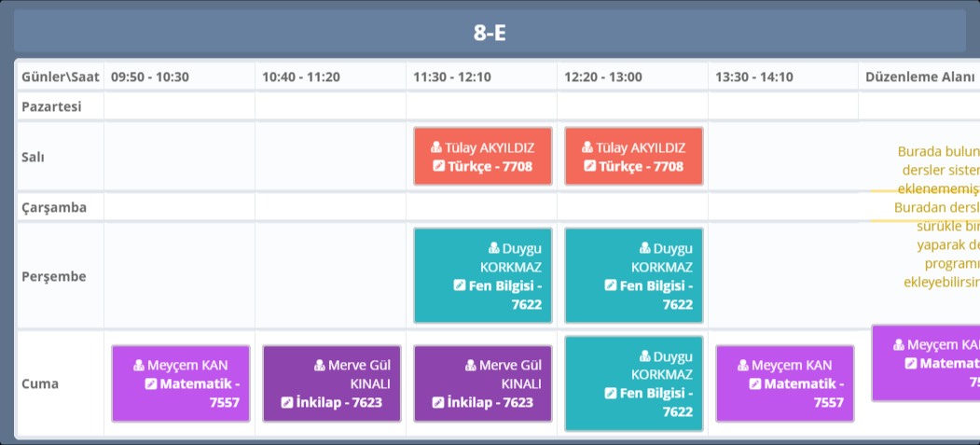
Task: Click the 09:50 - 10:30 time header
Action: [150, 76]
